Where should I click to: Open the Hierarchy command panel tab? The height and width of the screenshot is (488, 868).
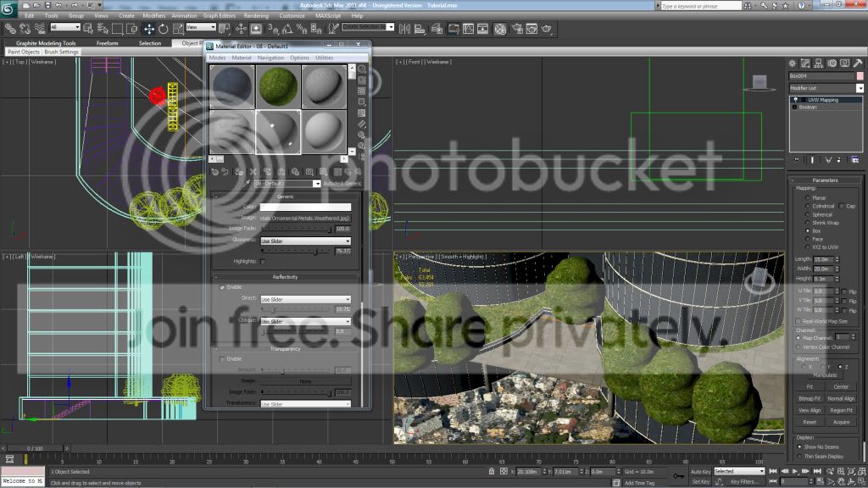(x=819, y=63)
